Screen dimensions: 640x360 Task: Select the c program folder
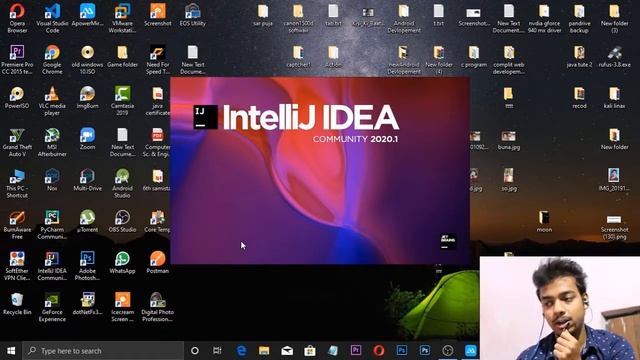[x=474, y=56]
